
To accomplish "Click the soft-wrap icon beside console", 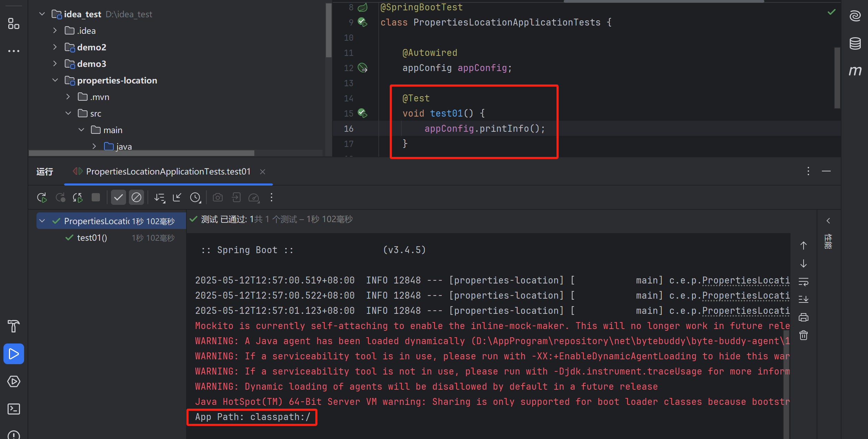I will tap(804, 282).
